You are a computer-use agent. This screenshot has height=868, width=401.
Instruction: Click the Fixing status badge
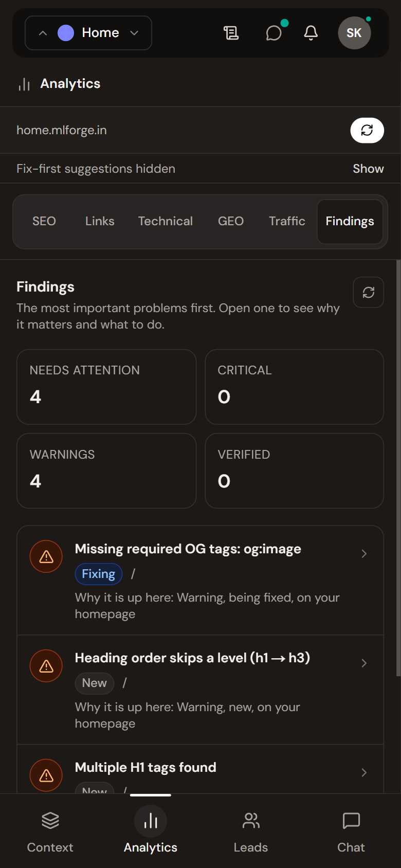[99, 574]
